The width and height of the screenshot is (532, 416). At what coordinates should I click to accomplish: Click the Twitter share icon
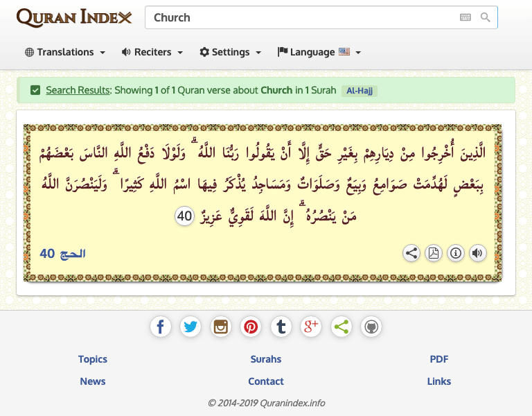tap(190, 327)
